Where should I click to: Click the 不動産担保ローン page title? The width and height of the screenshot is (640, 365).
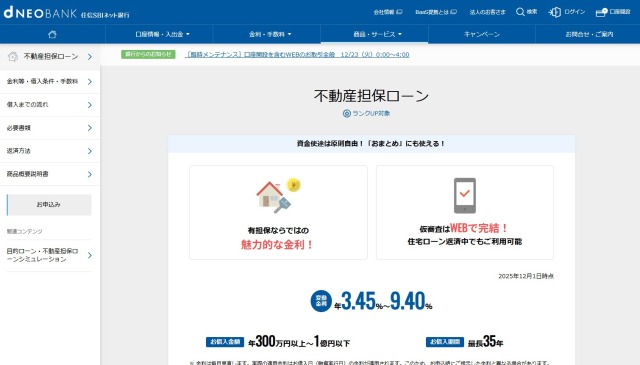click(x=371, y=96)
